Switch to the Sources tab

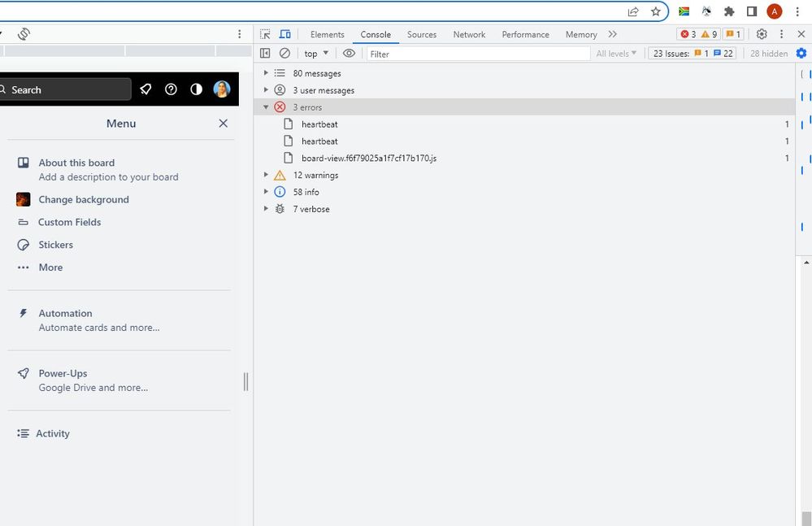coord(422,34)
